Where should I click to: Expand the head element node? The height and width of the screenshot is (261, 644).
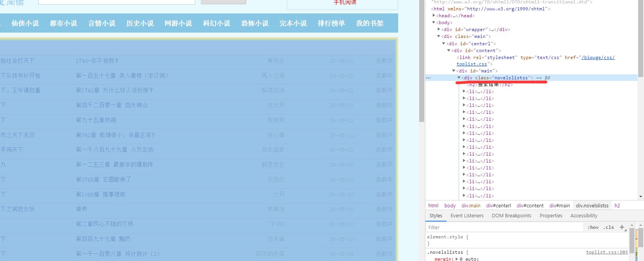click(434, 16)
